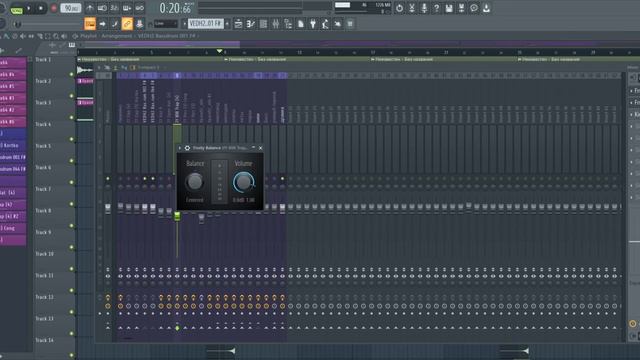Click the download arrow icon
Screen dimensions: 640x360
(x=486, y=8)
